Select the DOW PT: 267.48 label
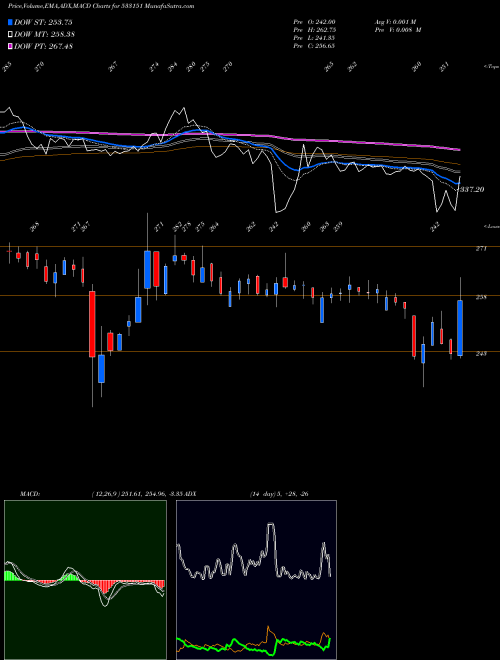The height and width of the screenshot is (660, 500). point(44,46)
